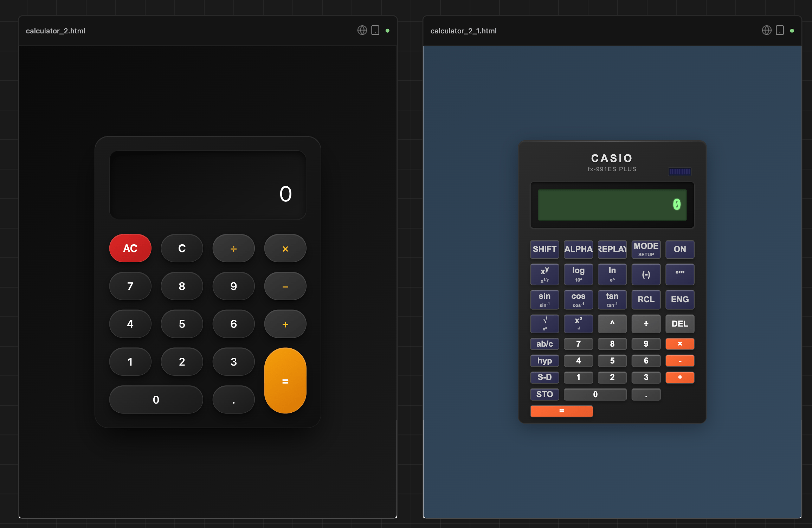Viewport: 812px width, 528px height.
Task: Click the degrees-minutes-seconds key on Casio
Action: [680, 274]
